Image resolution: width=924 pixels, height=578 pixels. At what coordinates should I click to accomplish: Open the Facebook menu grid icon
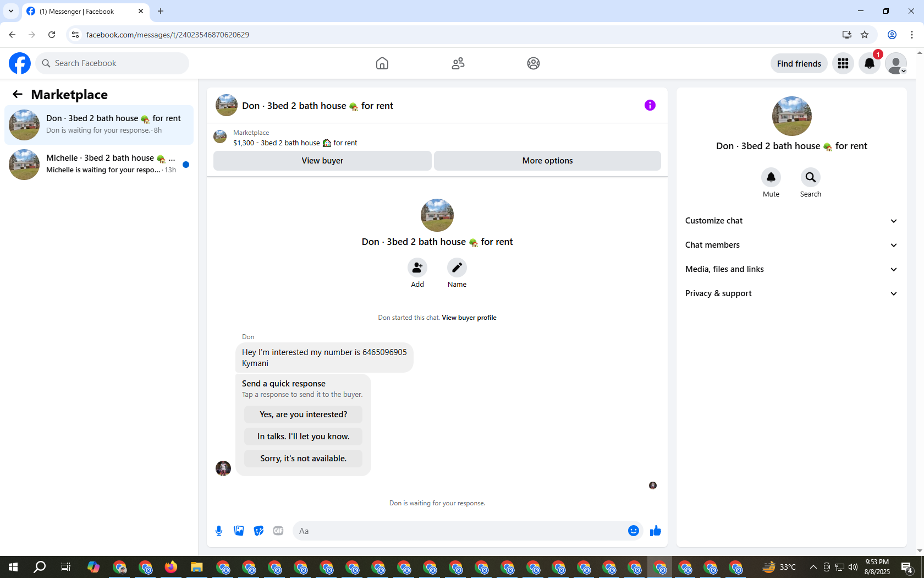click(843, 63)
